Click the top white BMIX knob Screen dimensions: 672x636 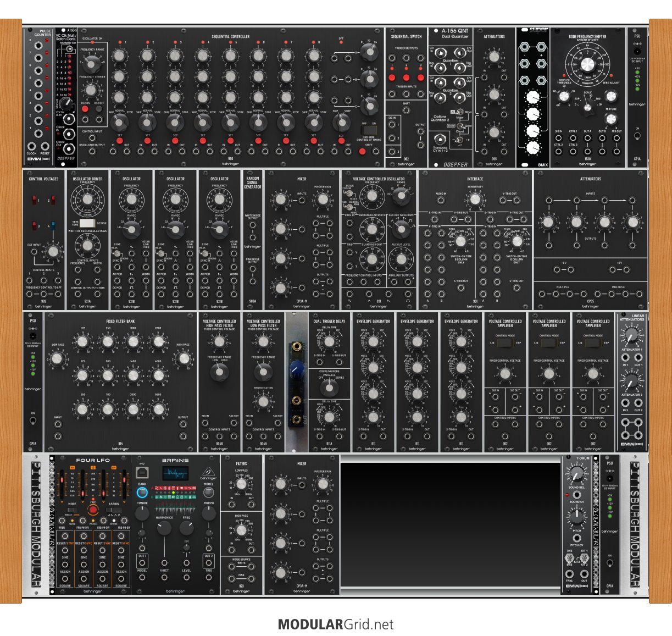pos(532,98)
